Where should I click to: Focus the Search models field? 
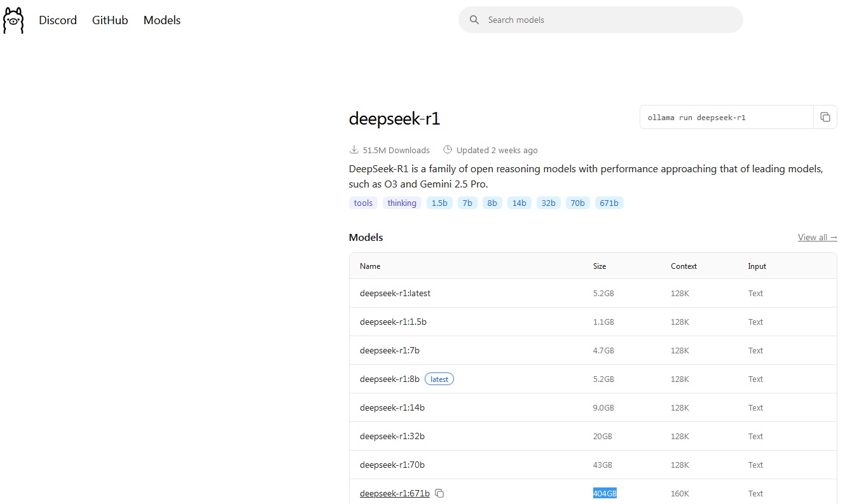click(600, 20)
